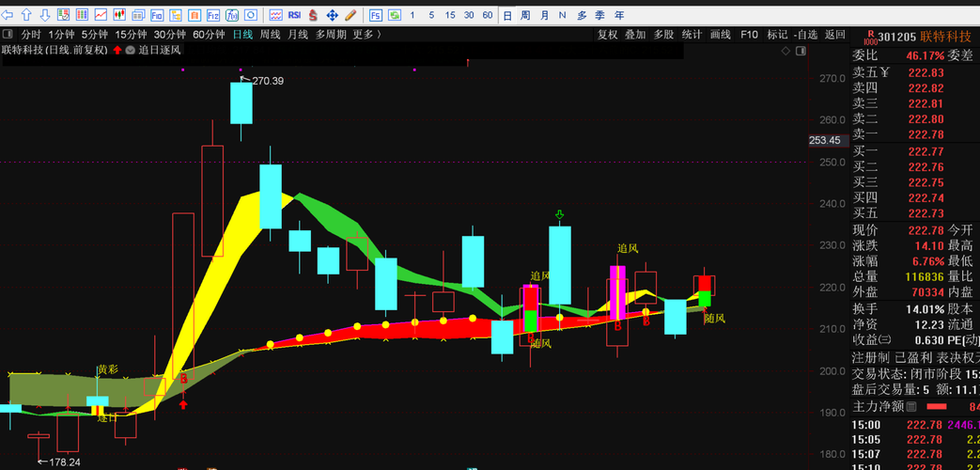Click the F10 button in chart header
The width and height of the screenshot is (980, 470).
[x=750, y=35]
